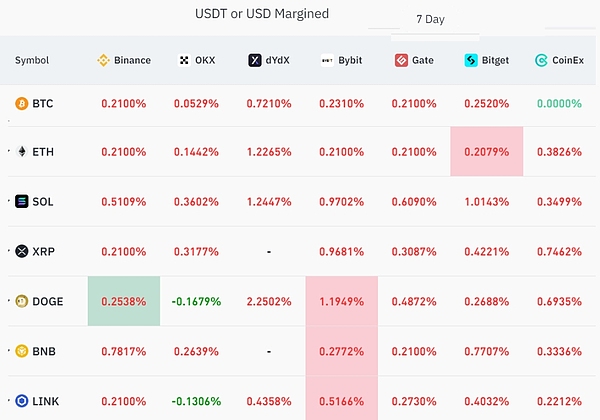Viewport: 600px width, 420px height.
Task: Click the OKX exchange logo icon
Action: [183, 60]
